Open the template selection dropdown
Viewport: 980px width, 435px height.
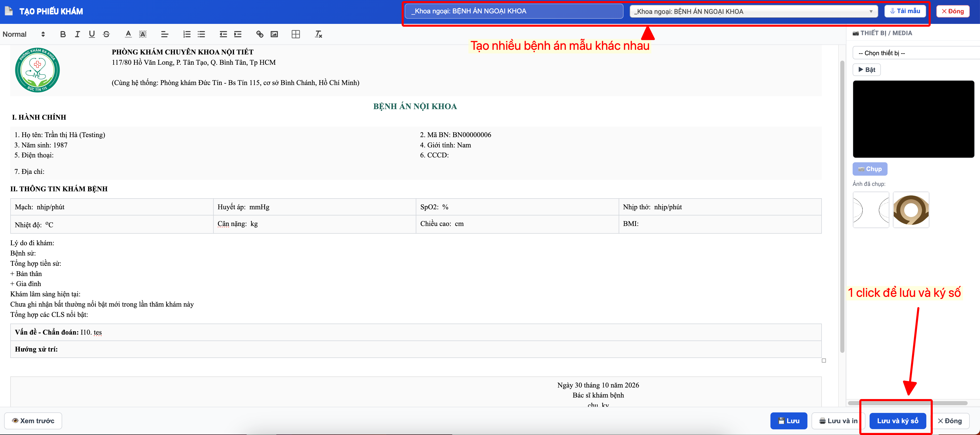[753, 11]
